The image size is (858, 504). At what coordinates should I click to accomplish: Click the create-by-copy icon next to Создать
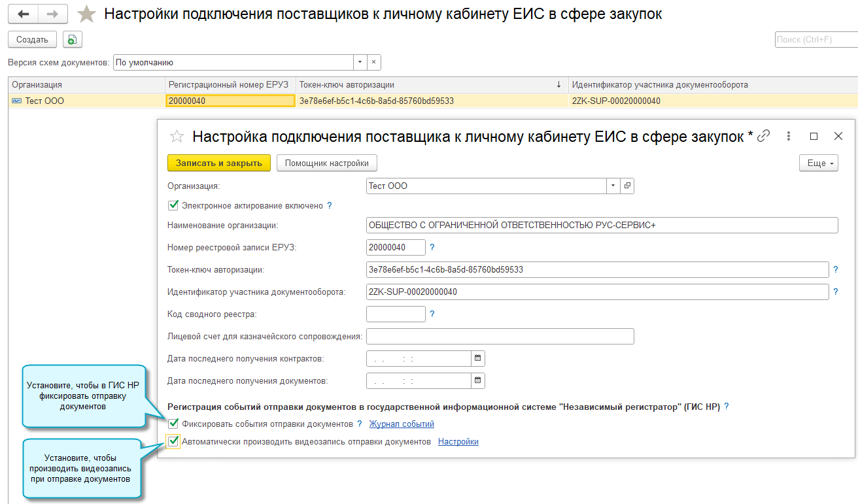[x=72, y=40]
